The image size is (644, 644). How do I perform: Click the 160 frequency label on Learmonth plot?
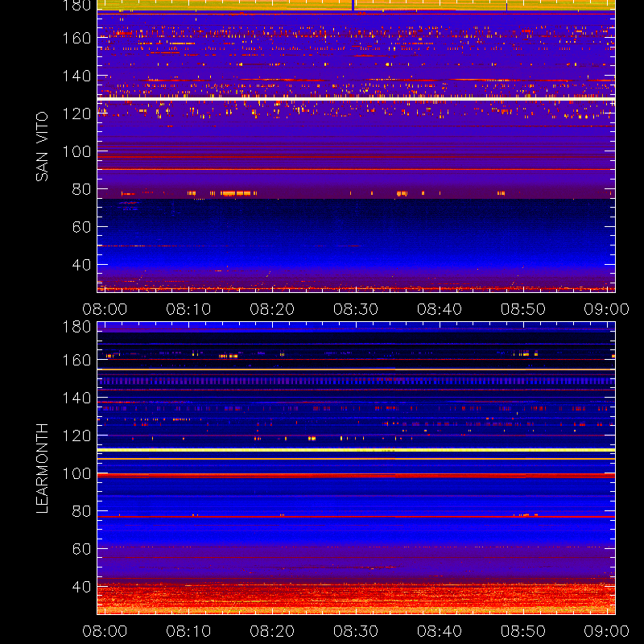pyautogui.click(x=76, y=360)
